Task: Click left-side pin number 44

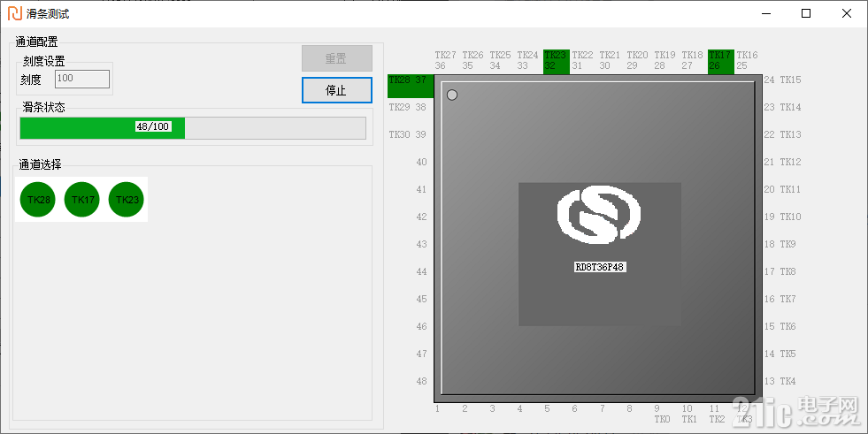Action: tap(422, 271)
